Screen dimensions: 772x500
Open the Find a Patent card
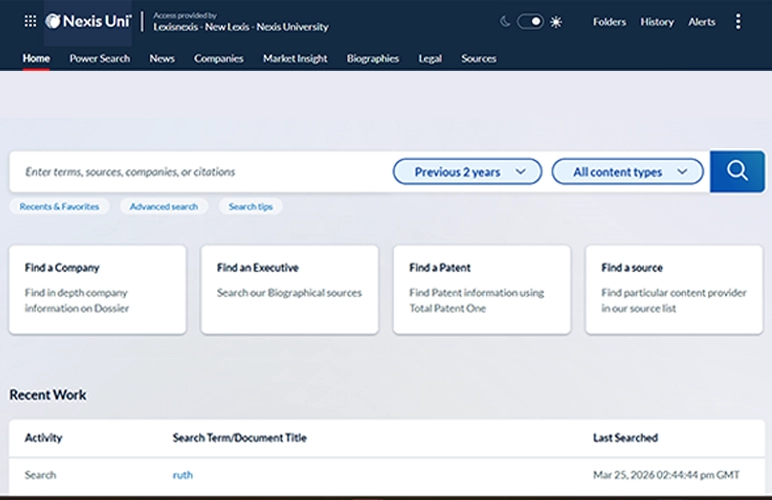click(x=482, y=290)
